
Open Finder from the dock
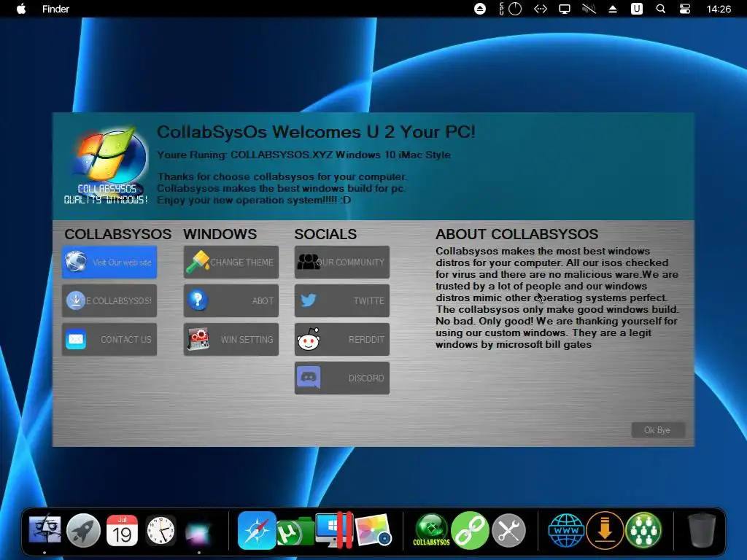coord(44,529)
